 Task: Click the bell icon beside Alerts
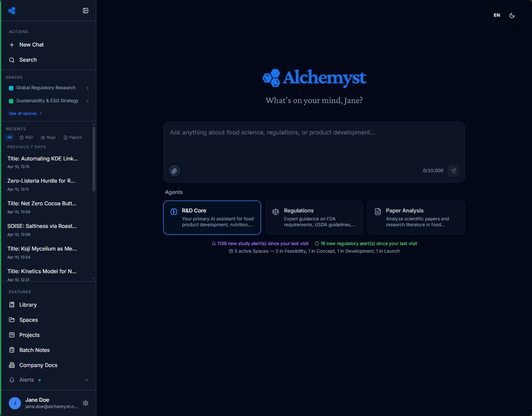12,380
